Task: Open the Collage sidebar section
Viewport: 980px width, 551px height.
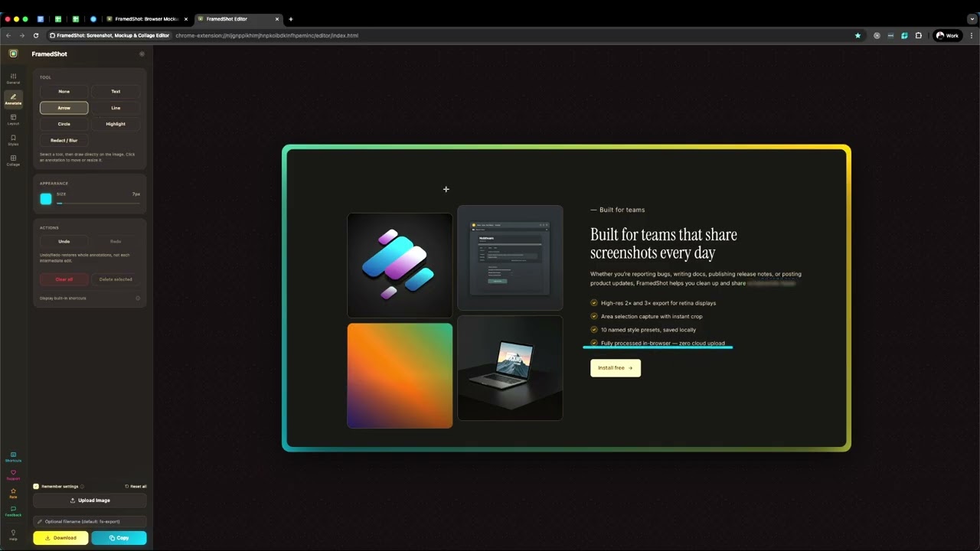Action: click(x=13, y=161)
